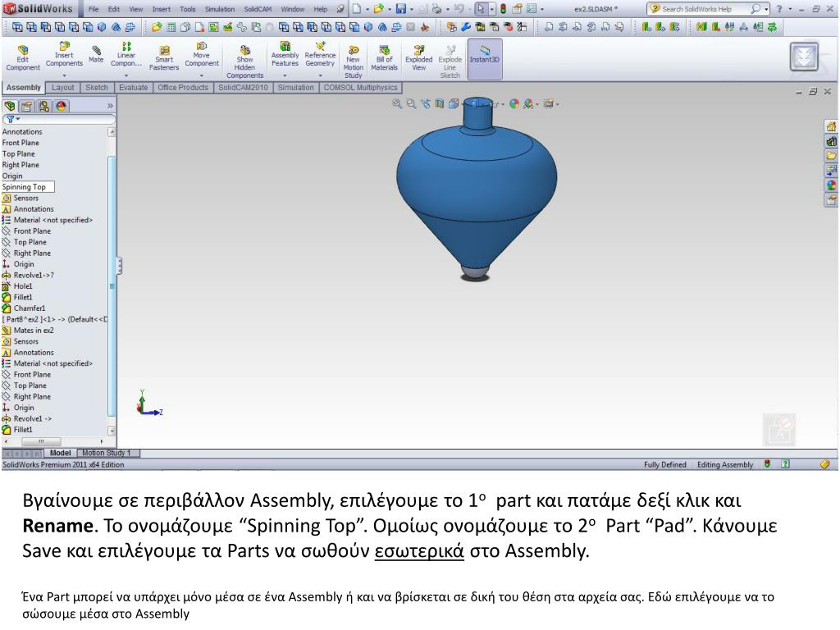
Task: Click the feature tree horizontal scrollbar
Action: point(41,441)
